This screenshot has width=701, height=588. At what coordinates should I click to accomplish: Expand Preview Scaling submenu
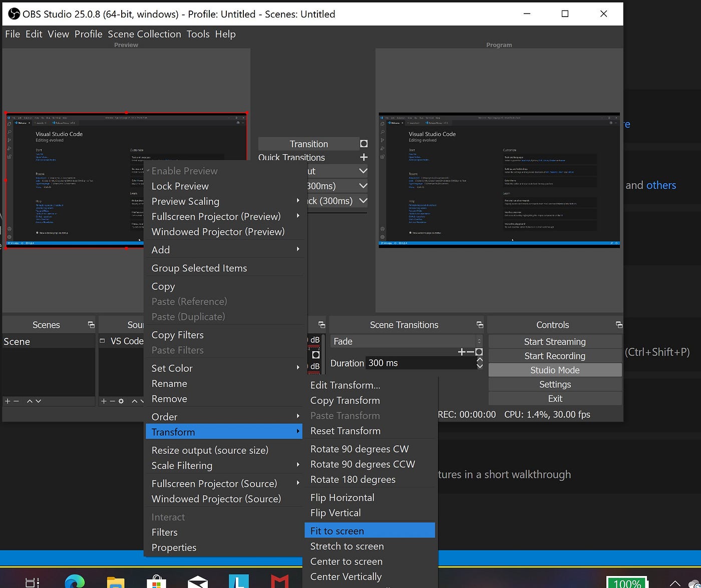(x=224, y=201)
